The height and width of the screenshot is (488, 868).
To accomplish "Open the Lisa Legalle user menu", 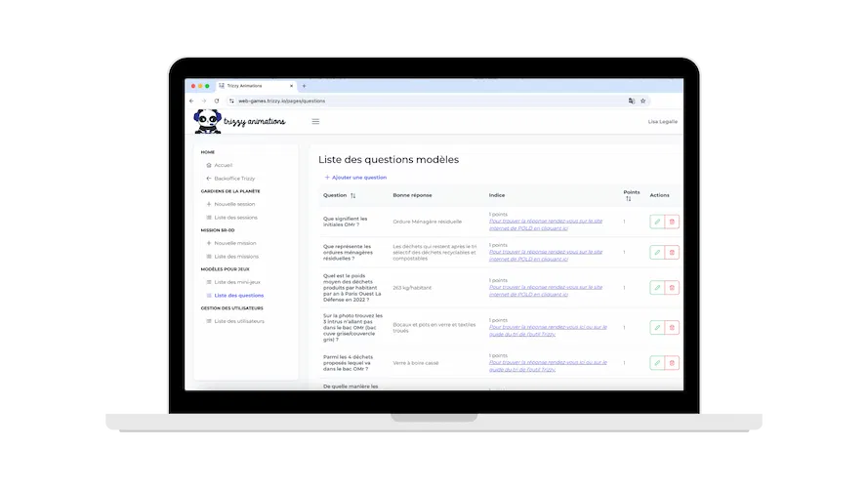I will [662, 122].
